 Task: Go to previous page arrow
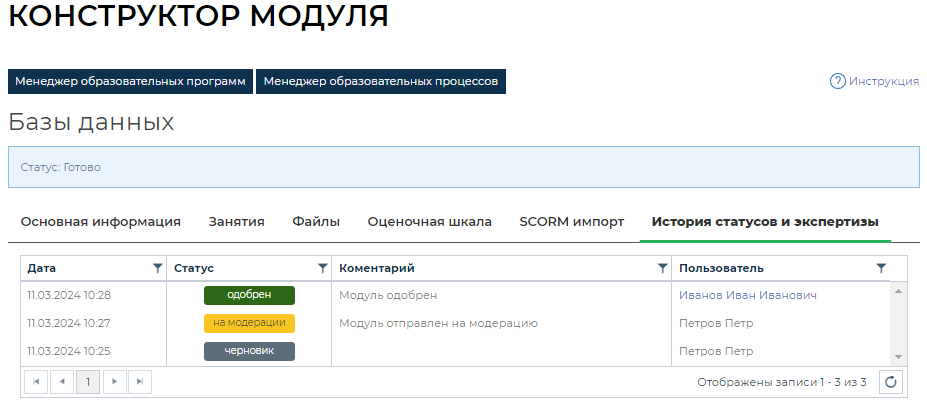pos(62,382)
